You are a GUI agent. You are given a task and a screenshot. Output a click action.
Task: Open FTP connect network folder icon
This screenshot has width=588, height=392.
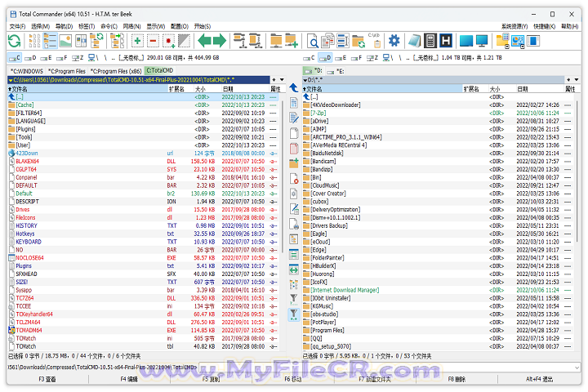[x=276, y=41]
